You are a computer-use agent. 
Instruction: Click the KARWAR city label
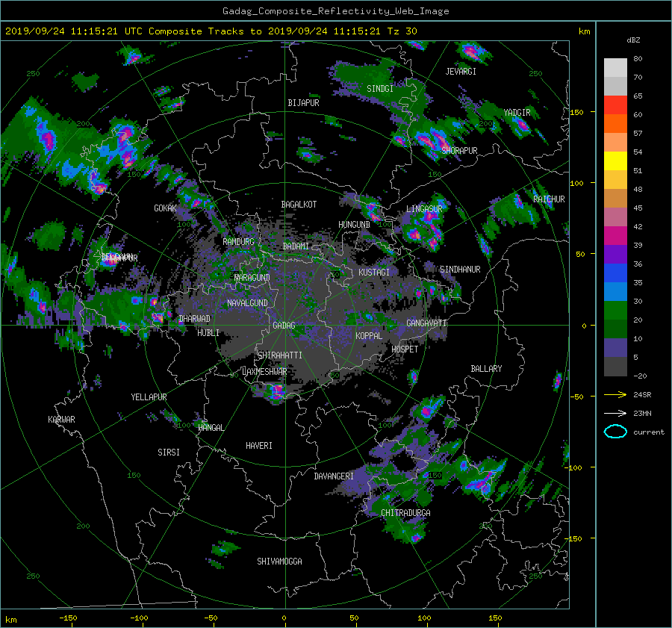click(x=61, y=419)
